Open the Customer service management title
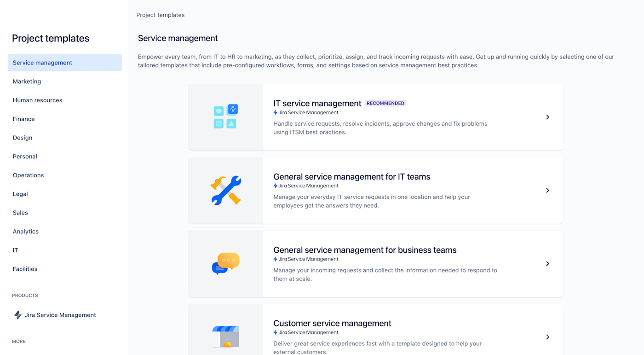The width and height of the screenshot is (644, 355). pos(332,323)
